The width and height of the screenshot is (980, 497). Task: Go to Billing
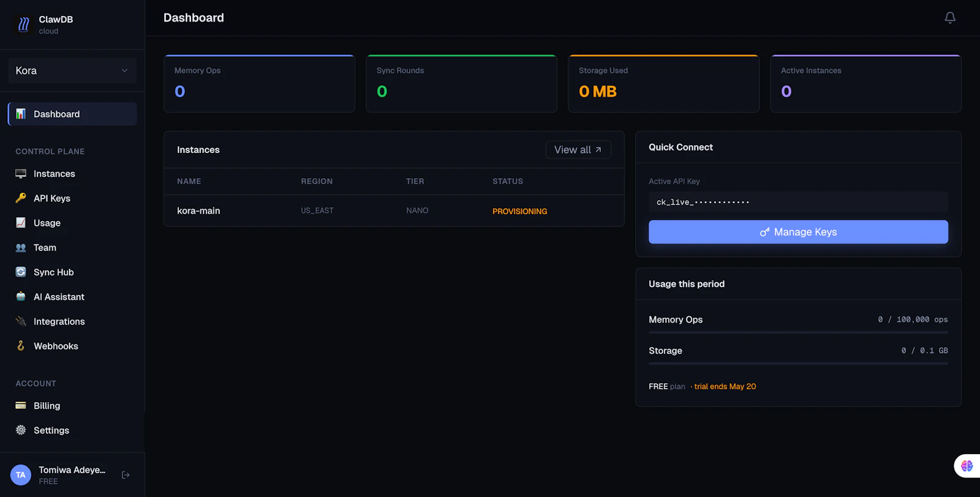click(x=72, y=405)
